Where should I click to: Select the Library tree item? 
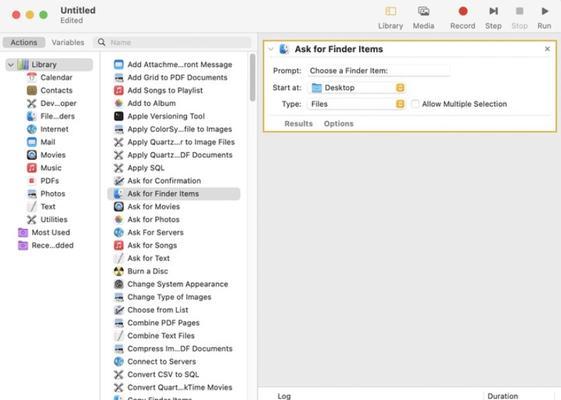click(49, 64)
